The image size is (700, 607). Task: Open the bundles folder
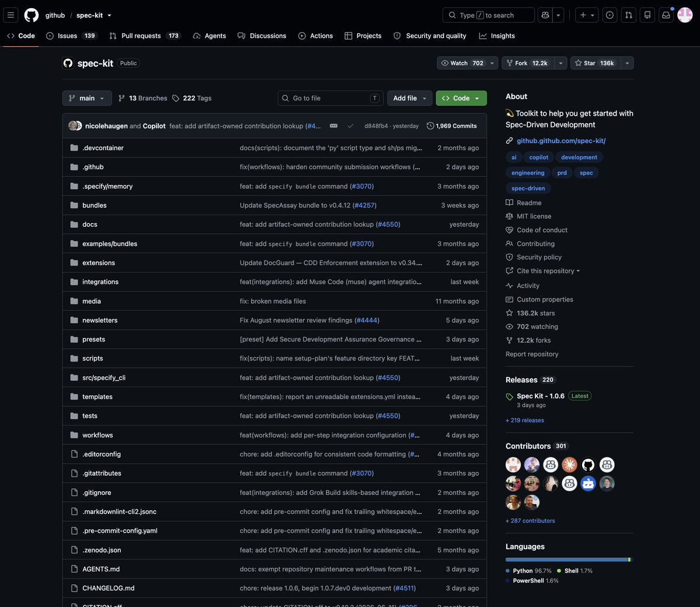tap(95, 206)
